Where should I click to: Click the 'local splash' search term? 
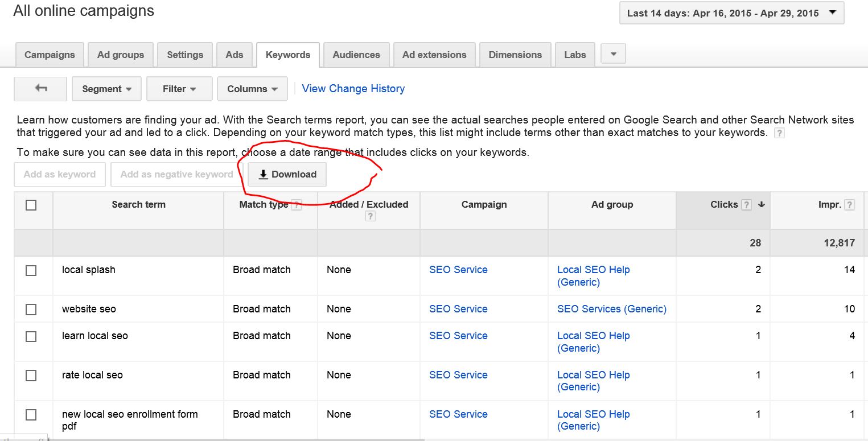89,270
